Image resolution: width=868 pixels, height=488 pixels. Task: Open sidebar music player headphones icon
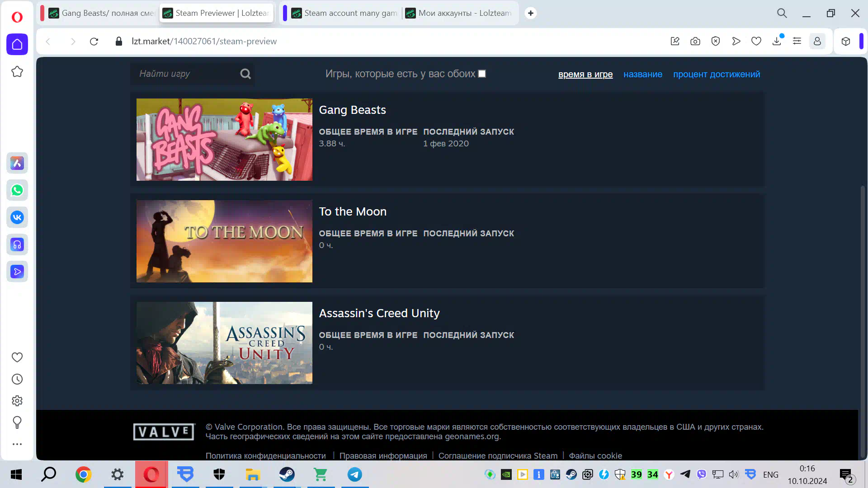click(17, 244)
